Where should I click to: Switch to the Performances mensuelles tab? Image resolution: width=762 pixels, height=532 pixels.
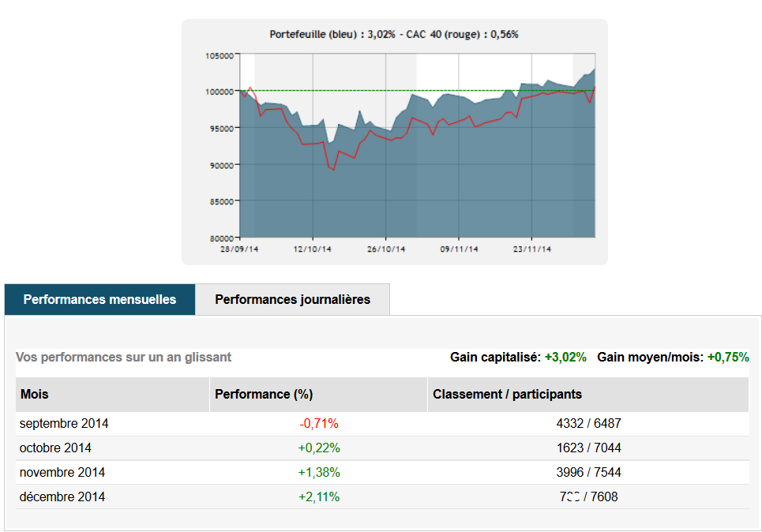click(99, 300)
